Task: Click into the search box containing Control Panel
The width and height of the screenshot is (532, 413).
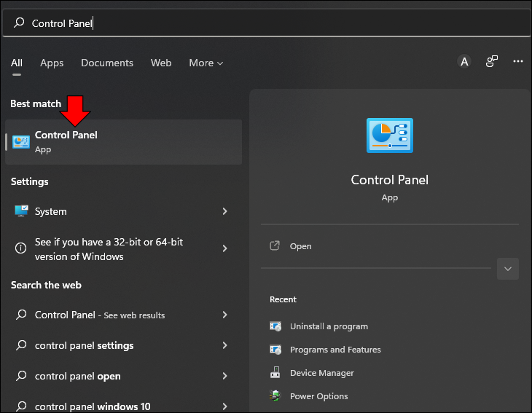Action: point(266,23)
